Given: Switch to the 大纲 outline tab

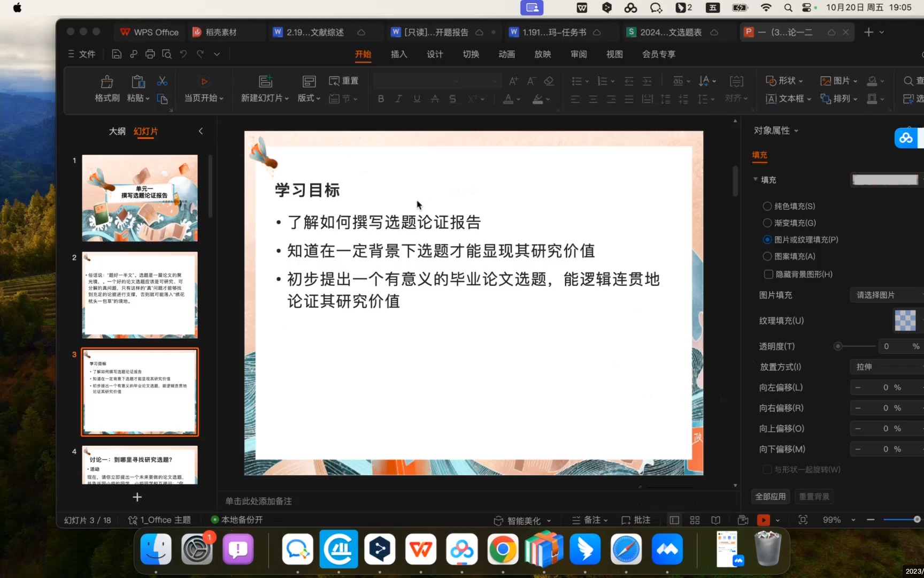Looking at the screenshot, I should pos(117,131).
